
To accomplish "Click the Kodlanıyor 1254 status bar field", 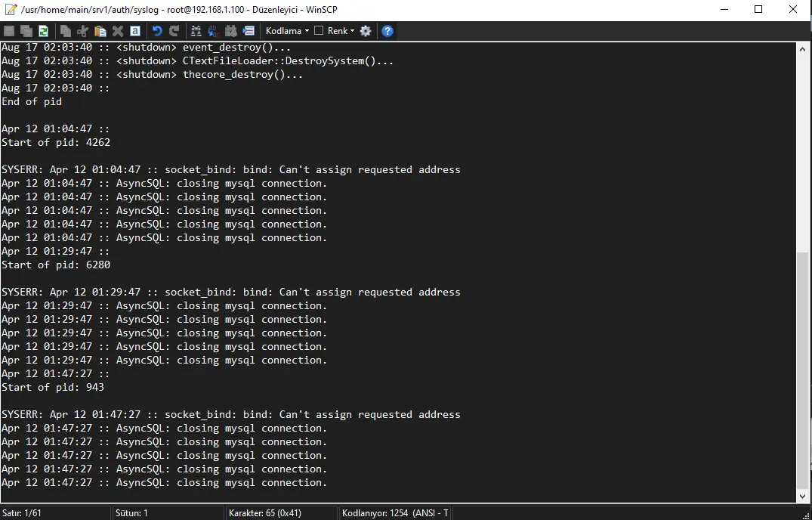I will 395,513.
